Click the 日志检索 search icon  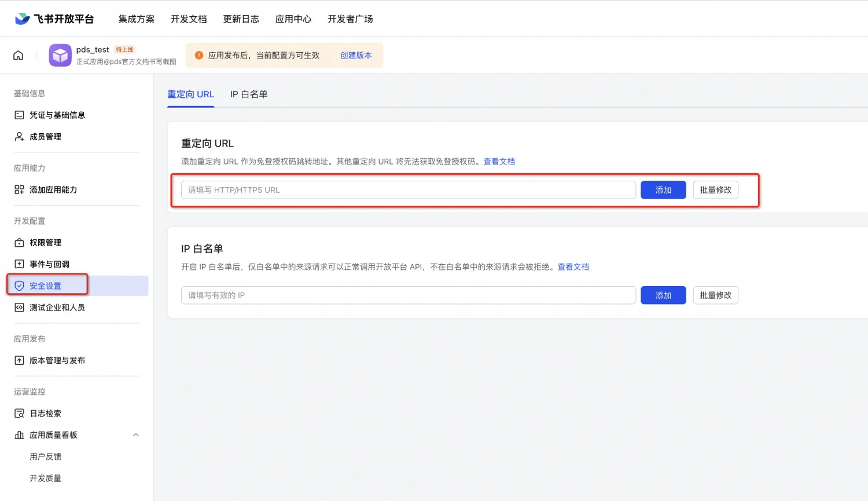pyautogui.click(x=19, y=414)
